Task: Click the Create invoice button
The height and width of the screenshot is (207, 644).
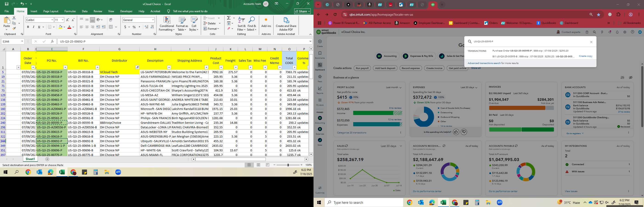Action: point(434,68)
